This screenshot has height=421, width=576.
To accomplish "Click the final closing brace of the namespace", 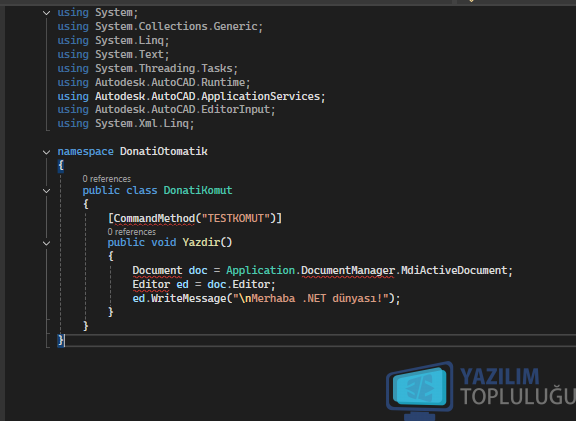I will (61, 340).
